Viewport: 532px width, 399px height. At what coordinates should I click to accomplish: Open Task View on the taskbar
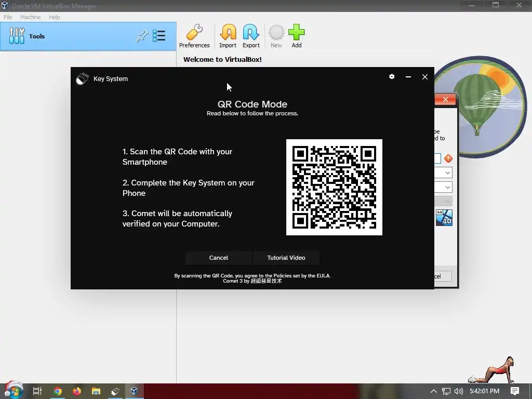(x=37, y=391)
